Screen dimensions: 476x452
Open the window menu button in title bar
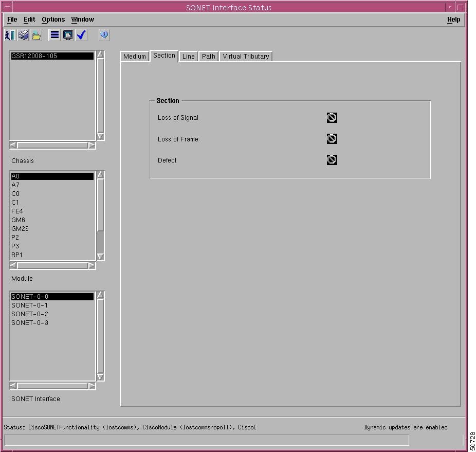click(8, 7)
